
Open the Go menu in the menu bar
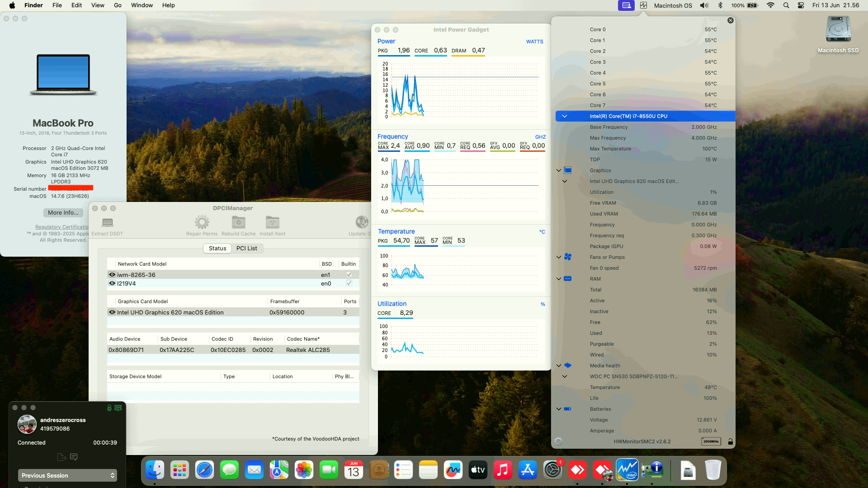click(x=117, y=5)
